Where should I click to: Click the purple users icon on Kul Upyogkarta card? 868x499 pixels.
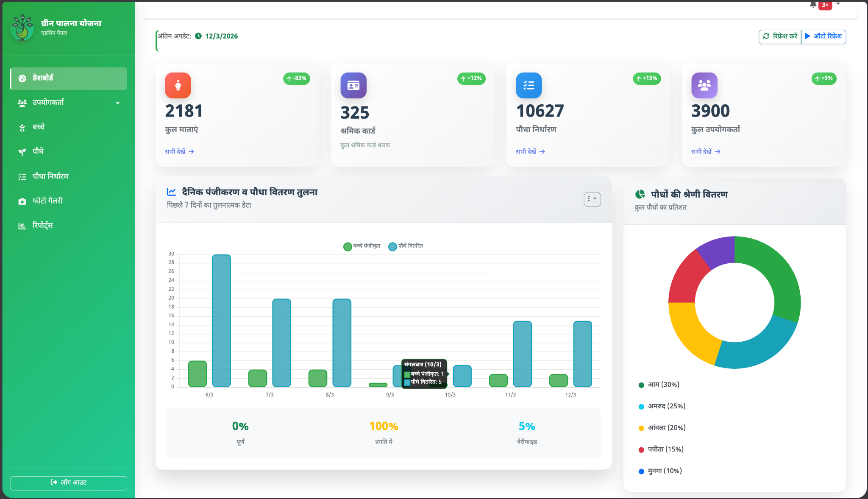pos(704,86)
